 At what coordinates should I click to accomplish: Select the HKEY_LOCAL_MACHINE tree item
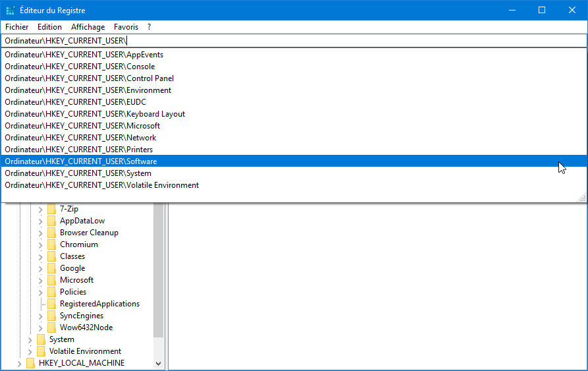82,363
